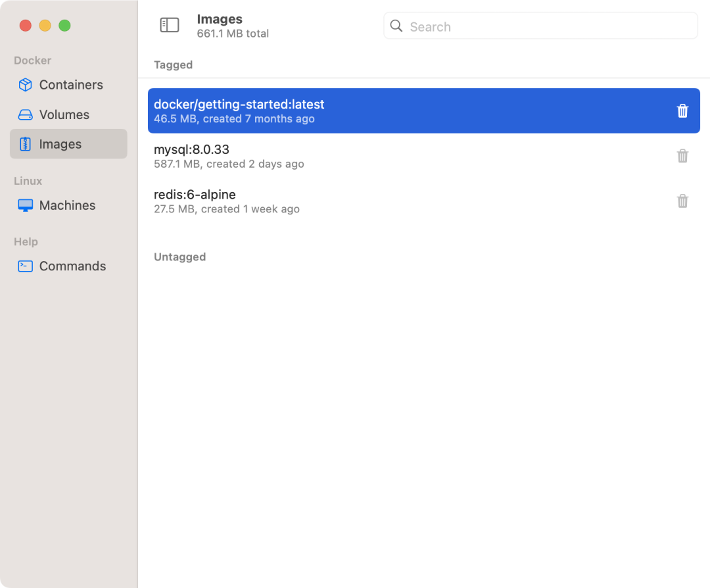Viewport: 710px width, 588px height.
Task: Click the Linux sidebar heading
Action: (28, 181)
